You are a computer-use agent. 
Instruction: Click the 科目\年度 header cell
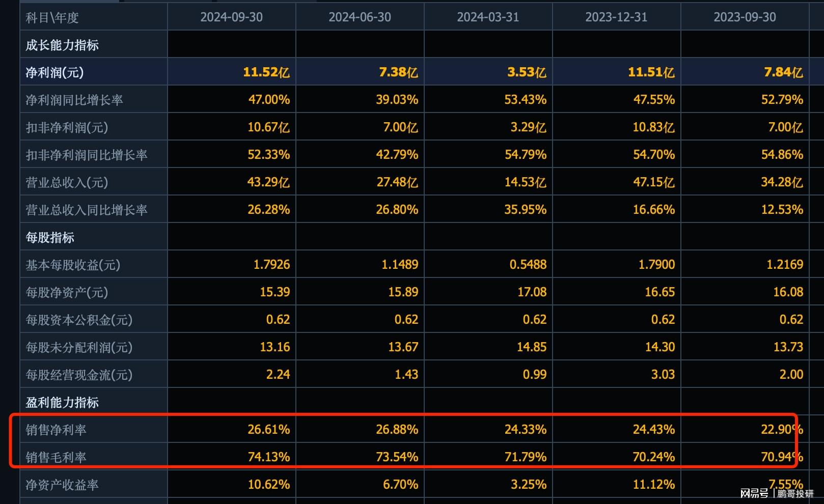pyautogui.click(x=52, y=18)
